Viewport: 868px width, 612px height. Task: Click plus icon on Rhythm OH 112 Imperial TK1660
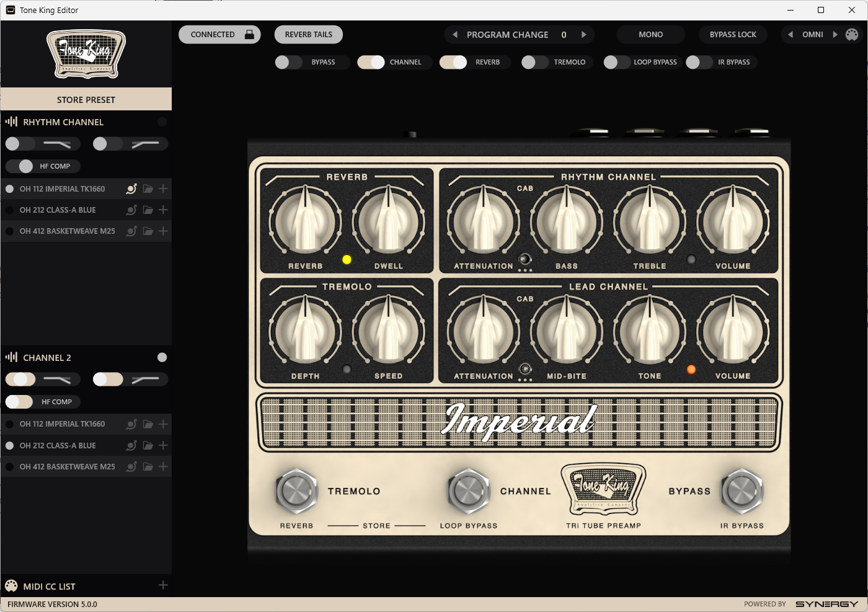coord(163,188)
